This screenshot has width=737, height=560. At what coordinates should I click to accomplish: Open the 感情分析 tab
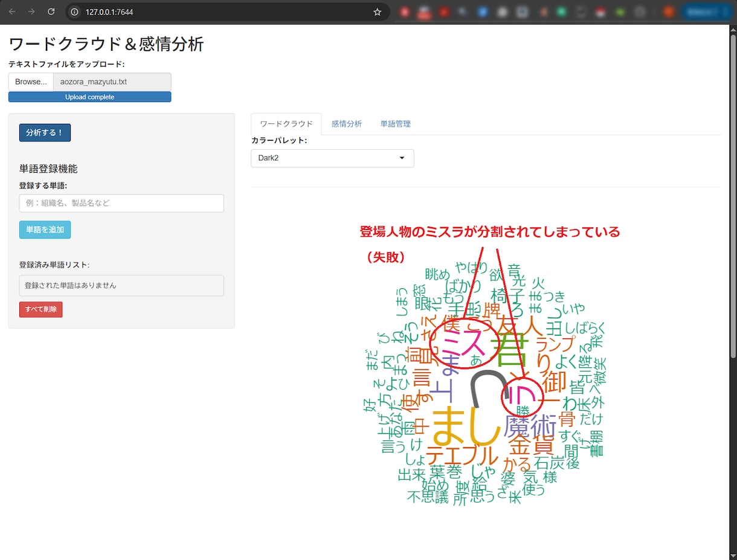coord(347,124)
